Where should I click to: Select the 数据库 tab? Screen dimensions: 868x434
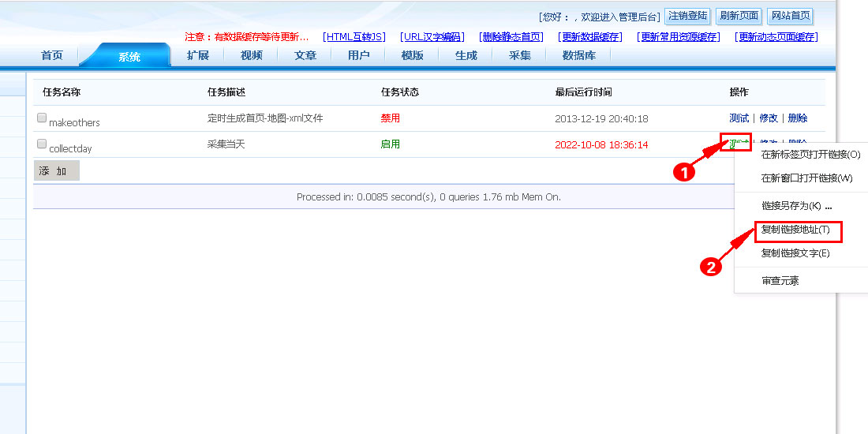579,55
